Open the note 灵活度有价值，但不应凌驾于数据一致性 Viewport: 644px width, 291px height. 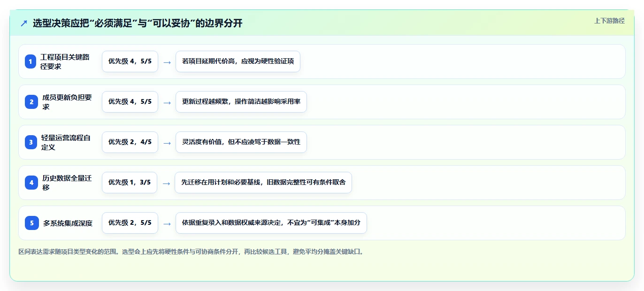(241, 142)
